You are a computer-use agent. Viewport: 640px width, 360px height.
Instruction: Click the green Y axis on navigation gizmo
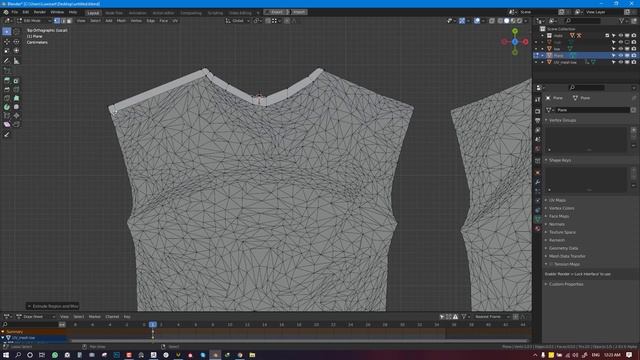click(515, 31)
